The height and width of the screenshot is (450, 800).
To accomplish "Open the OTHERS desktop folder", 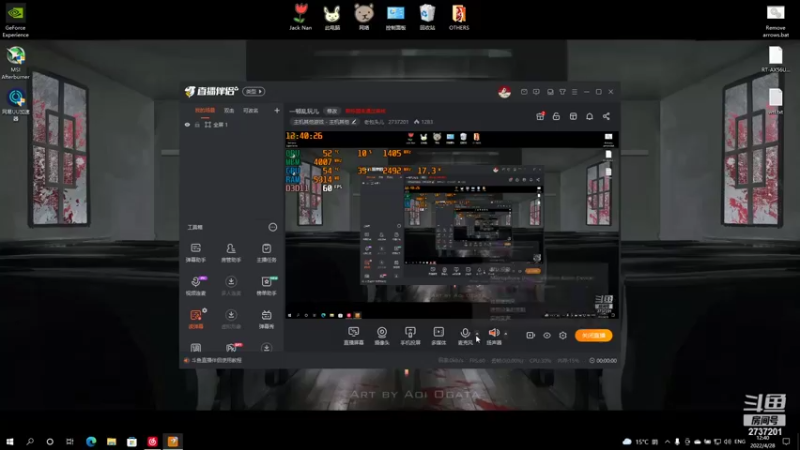I will click(459, 17).
